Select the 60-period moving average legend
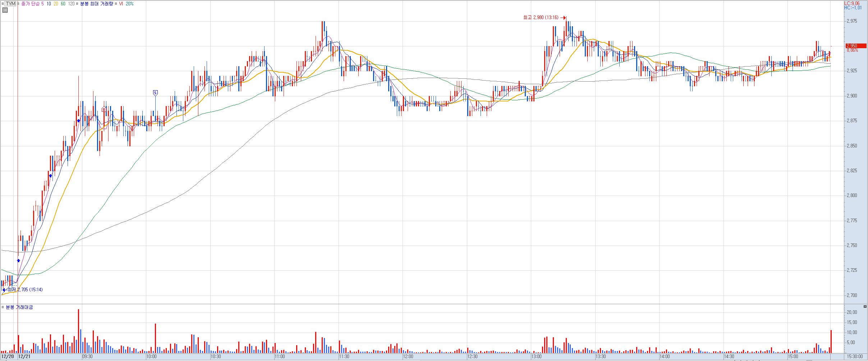This screenshot has height=361, width=868. click(x=63, y=4)
